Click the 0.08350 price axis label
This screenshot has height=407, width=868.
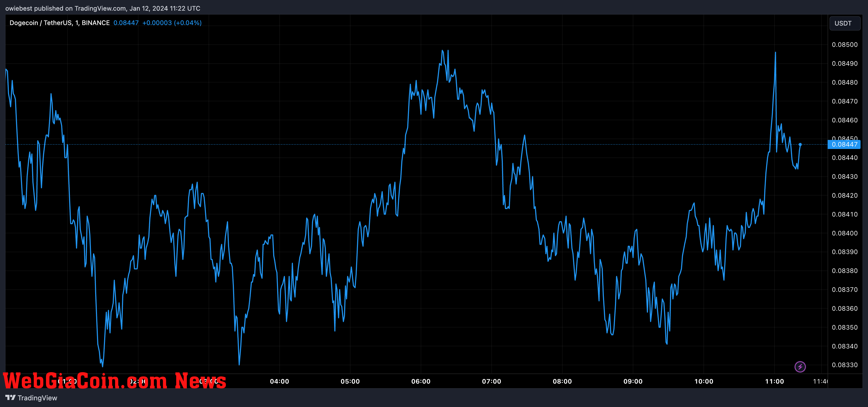point(844,327)
